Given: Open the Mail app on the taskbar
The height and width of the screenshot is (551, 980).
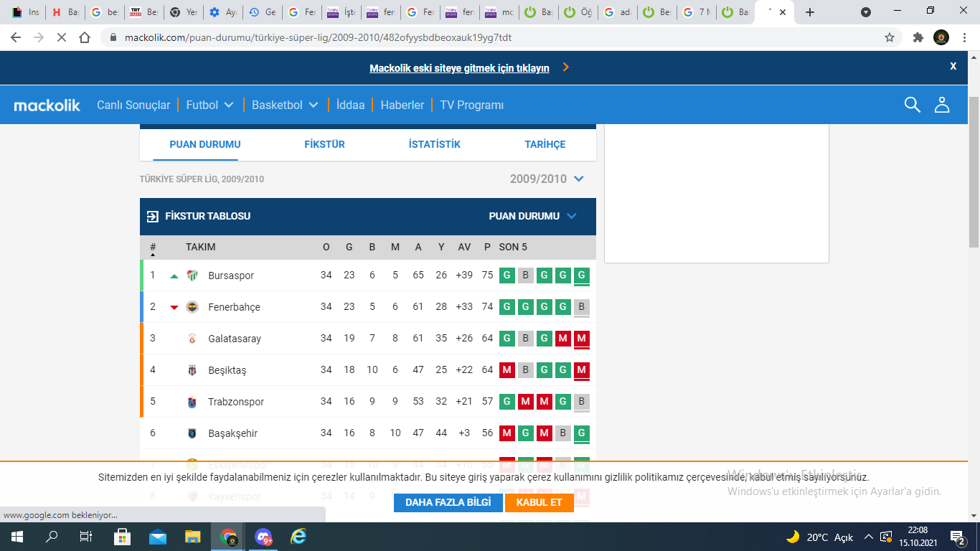Looking at the screenshot, I should 158,537.
